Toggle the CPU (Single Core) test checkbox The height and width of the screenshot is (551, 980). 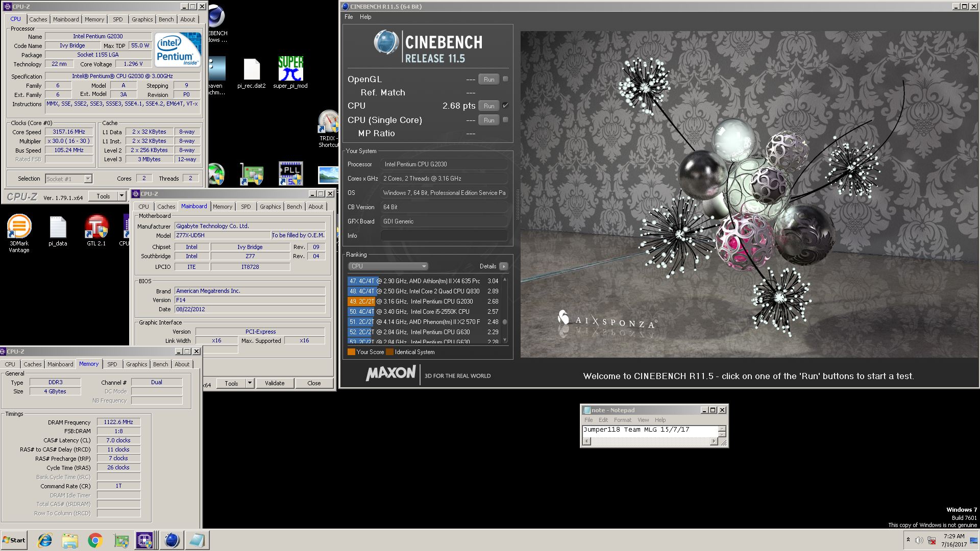[505, 120]
